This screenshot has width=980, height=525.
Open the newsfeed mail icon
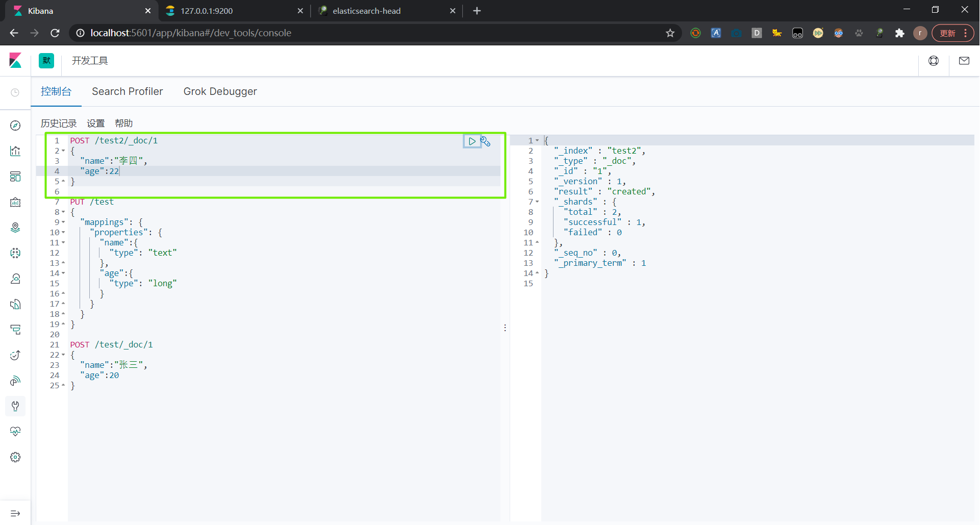click(x=964, y=61)
